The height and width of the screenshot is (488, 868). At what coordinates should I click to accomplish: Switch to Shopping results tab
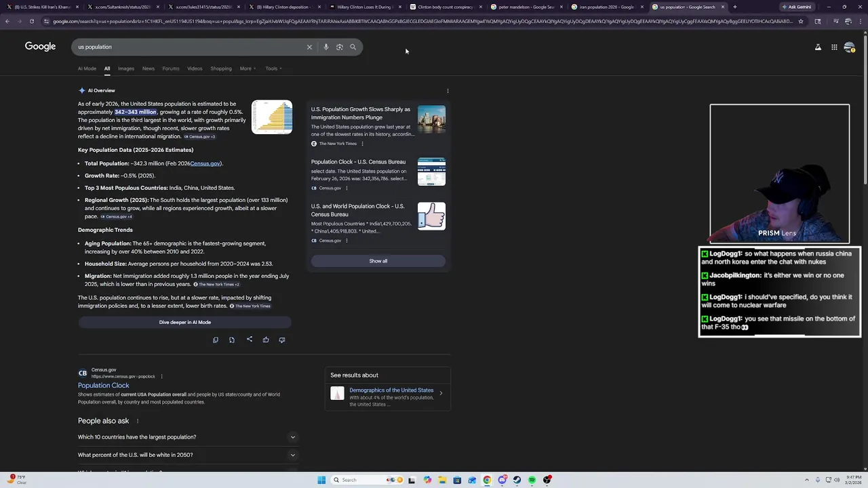click(x=221, y=68)
